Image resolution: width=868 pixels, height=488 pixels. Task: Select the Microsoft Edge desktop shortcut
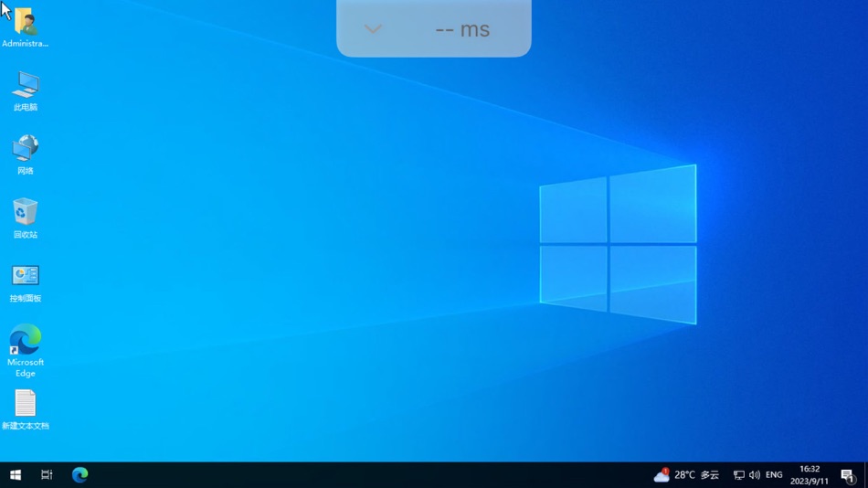click(26, 351)
